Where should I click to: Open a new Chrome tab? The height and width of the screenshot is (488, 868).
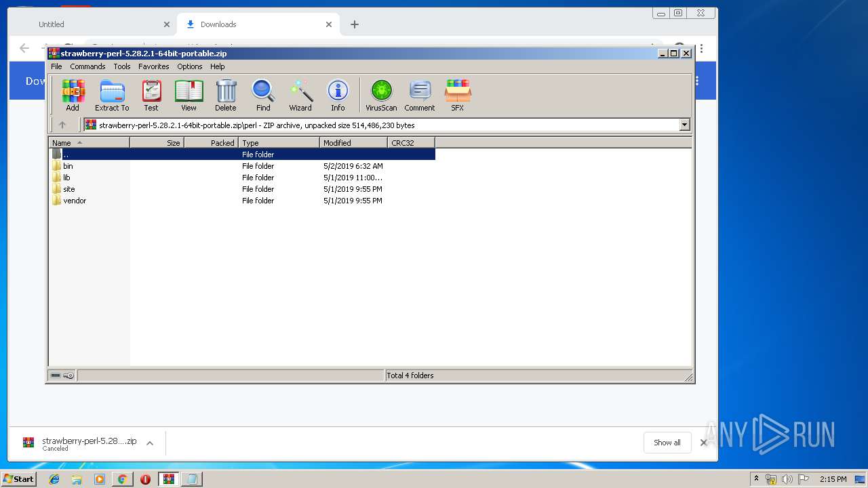point(354,24)
